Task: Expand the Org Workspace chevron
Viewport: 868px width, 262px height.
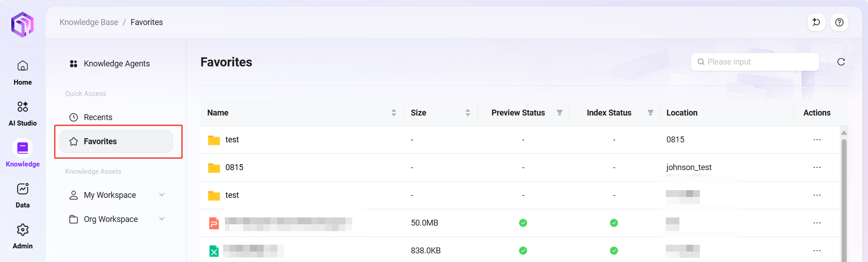Action: [161, 219]
